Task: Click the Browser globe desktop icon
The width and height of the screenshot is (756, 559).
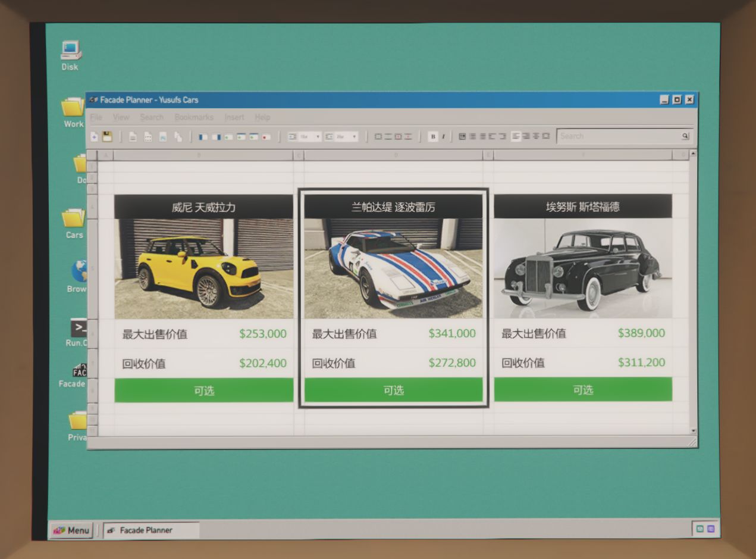Action: [79, 271]
